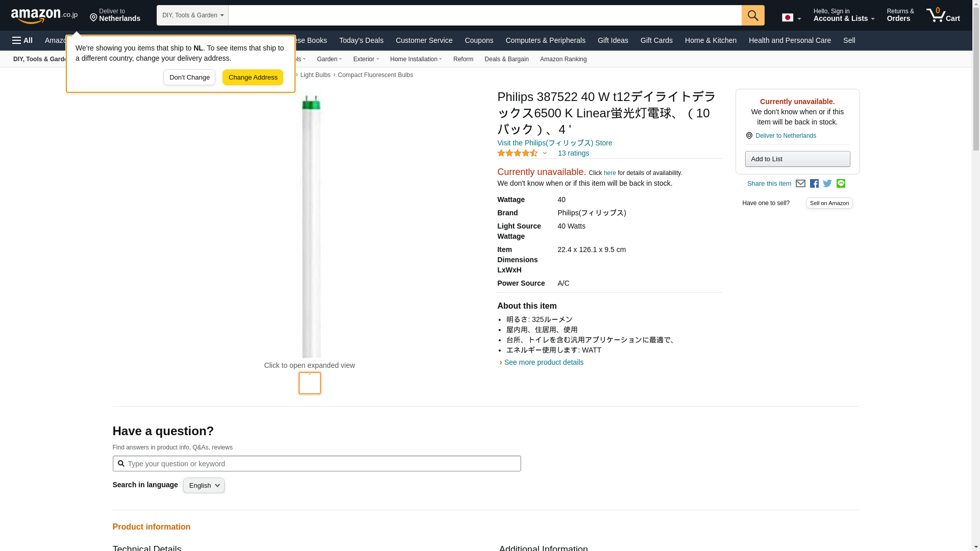Image resolution: width=980 pixels, height=551 pixels.
Task: Click the search magnifier button
Action: pos(752,15)
